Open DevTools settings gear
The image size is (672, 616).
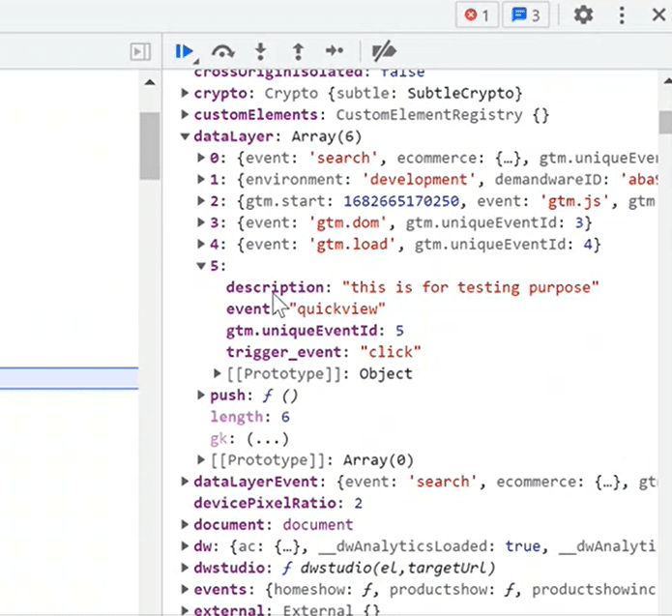[583, 15]
